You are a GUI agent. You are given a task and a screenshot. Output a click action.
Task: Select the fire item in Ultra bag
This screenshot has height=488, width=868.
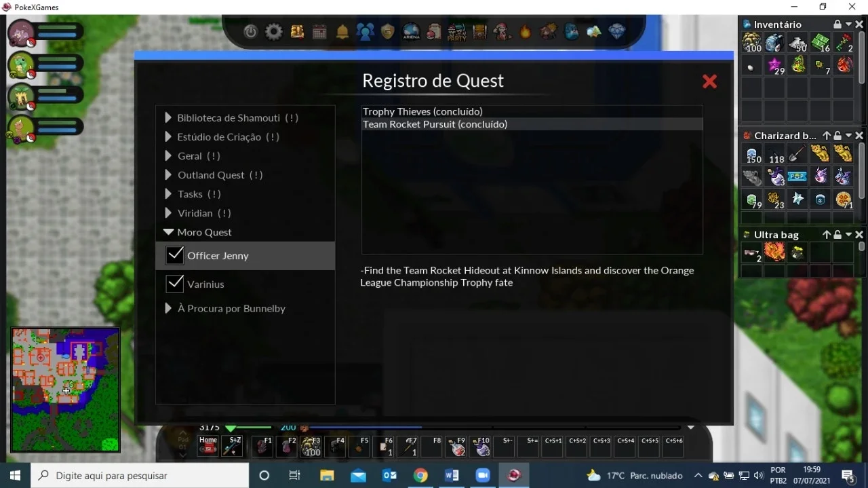coord(774,253)
